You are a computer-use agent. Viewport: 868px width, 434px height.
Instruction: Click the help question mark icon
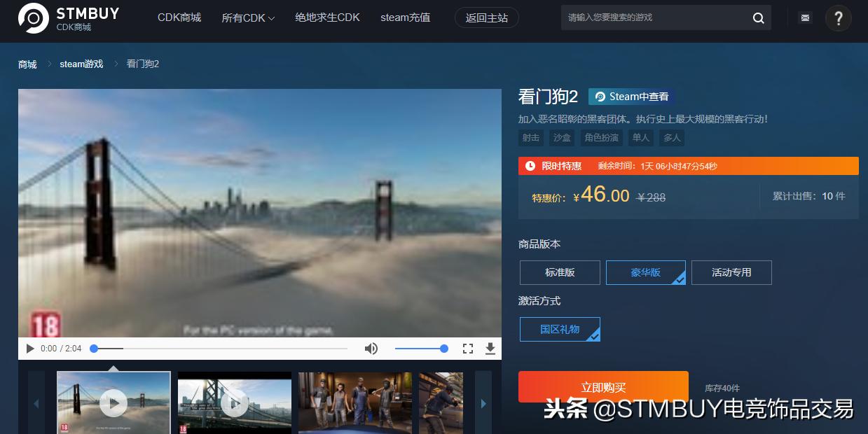pos(839,17)
